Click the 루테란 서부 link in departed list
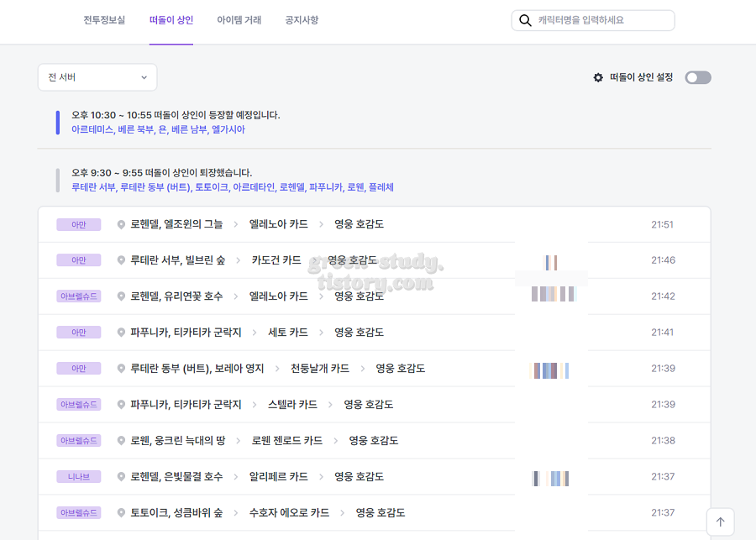 (x=93, y=187)
